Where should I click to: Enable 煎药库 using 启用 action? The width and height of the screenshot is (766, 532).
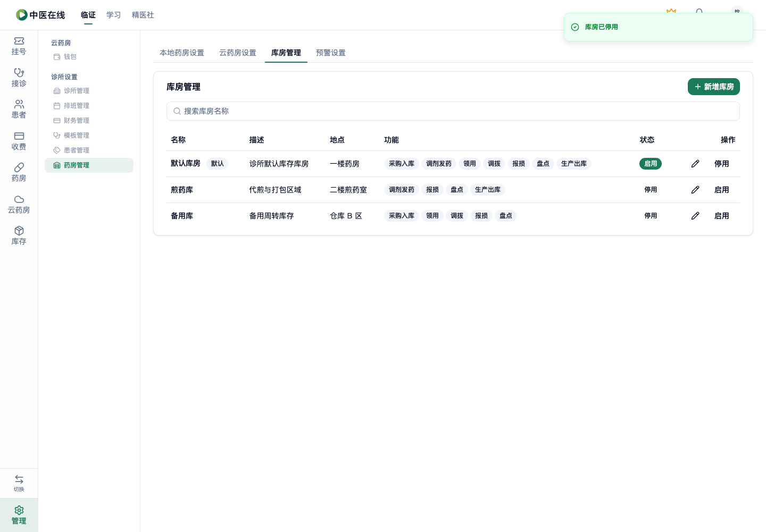click(722, 190)
